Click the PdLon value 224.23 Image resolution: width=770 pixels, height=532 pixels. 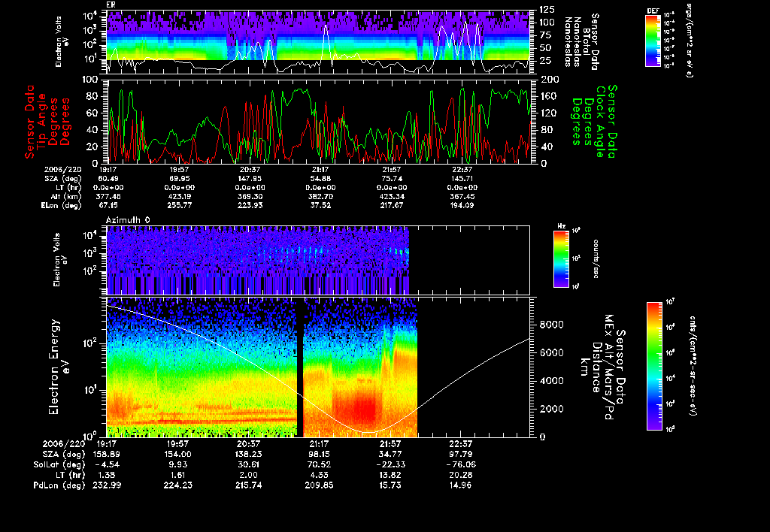(x=177, y=485)
